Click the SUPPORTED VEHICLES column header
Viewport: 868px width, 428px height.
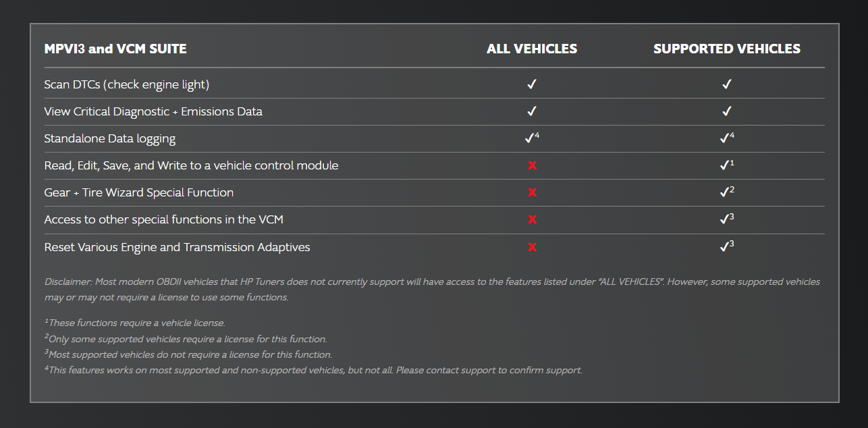tap(727, 49)
